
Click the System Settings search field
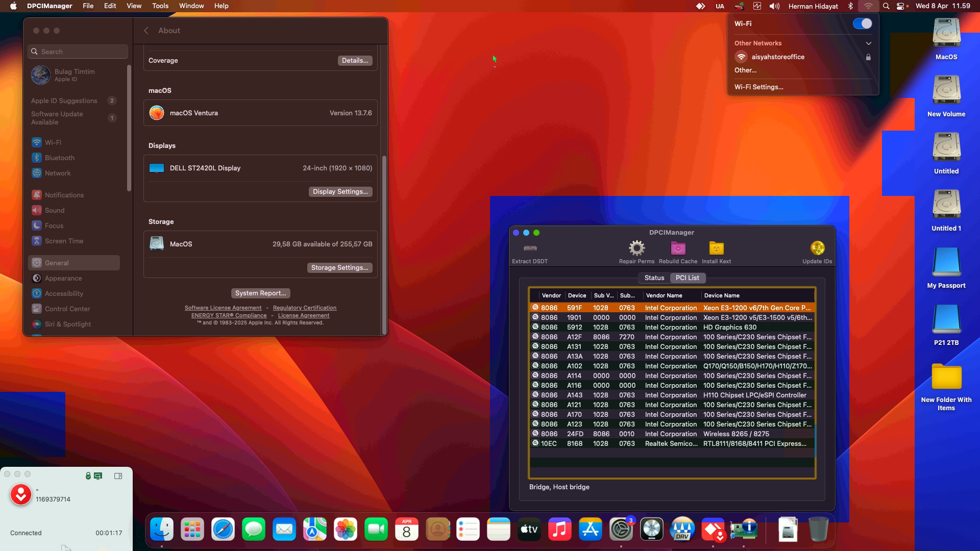tap(78, 52)
